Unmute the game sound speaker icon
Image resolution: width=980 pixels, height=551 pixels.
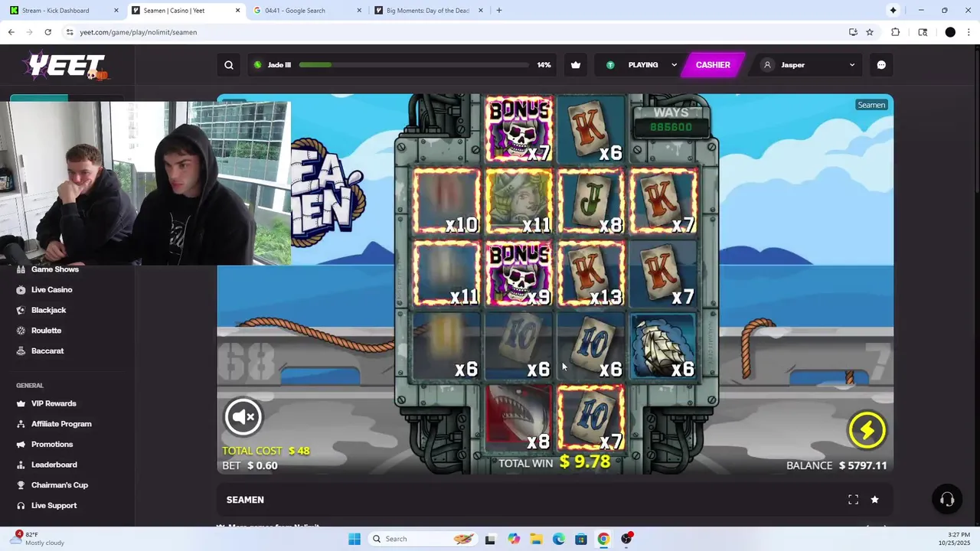pyautogui.click(x=243, y=416)
